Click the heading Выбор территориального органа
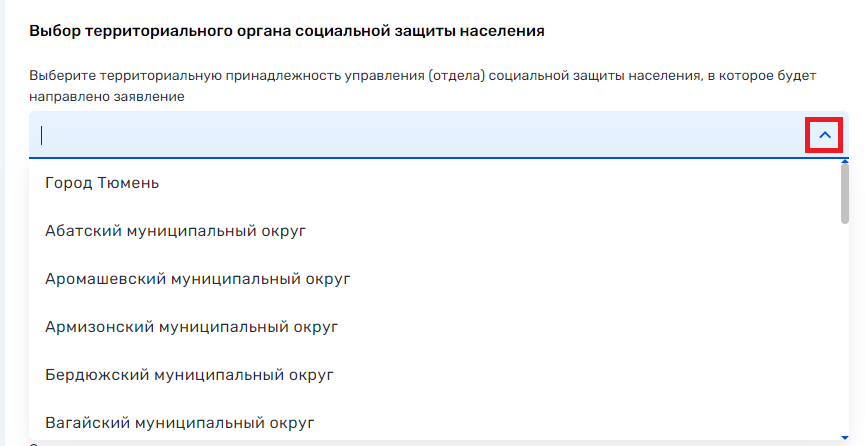Viewport: 868px width, 446px height. coord(287,31)
